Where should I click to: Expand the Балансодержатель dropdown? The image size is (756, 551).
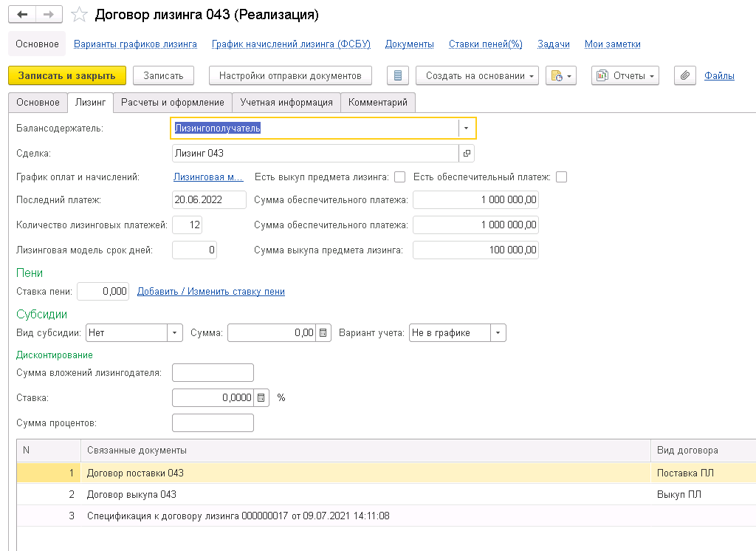467,129
